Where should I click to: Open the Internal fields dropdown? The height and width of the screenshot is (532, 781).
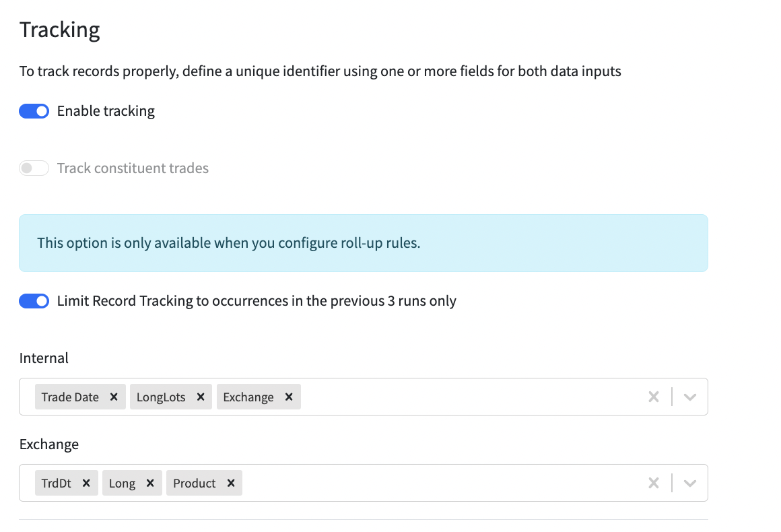coord(690,397)
